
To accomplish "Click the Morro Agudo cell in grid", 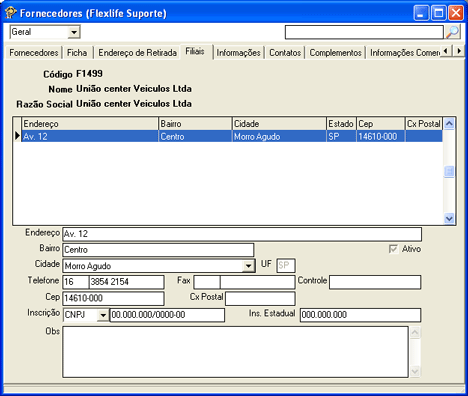I will tap(279, 136).
